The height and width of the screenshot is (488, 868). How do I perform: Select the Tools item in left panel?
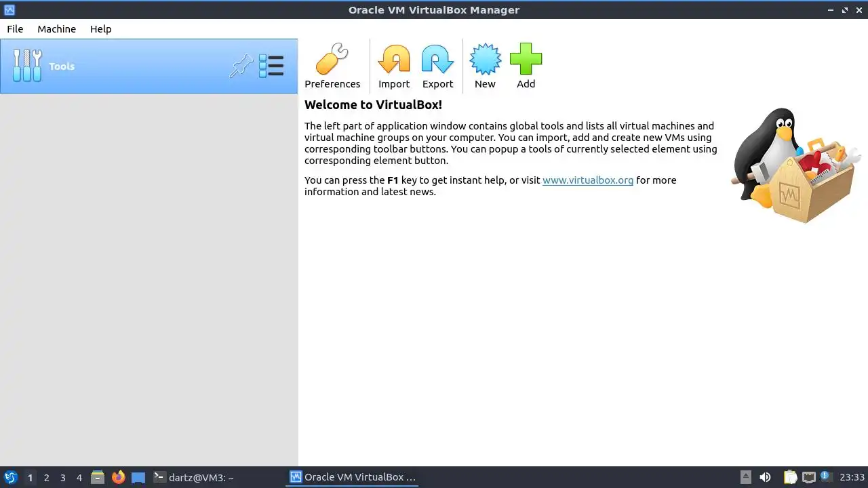[149, 66]
